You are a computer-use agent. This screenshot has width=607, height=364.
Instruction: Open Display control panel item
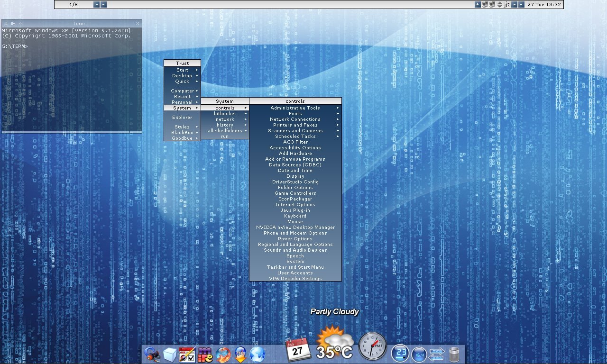(x=295, y=176)
